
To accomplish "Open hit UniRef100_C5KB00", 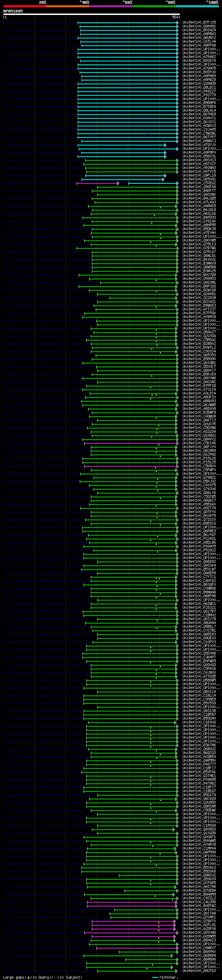I will pyautogui.click(x=199, y=465).
